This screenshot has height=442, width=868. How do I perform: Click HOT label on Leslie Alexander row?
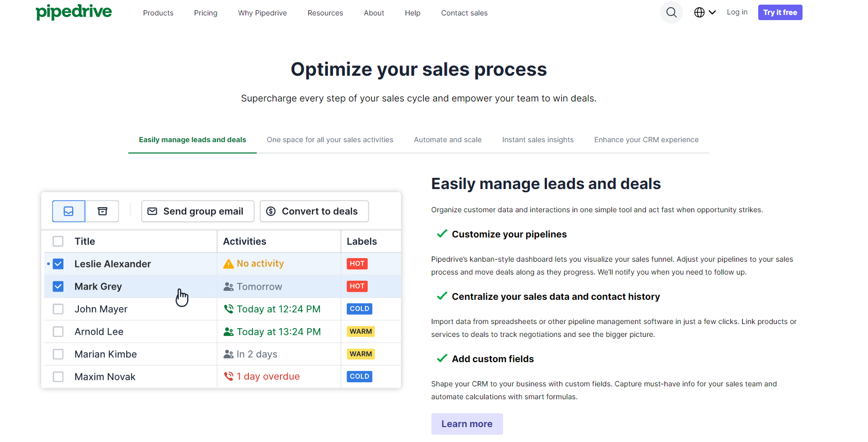click(x=357, y=264)
